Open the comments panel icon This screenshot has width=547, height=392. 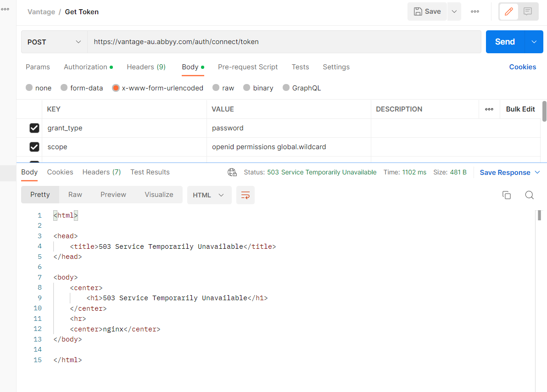[528, 11]
